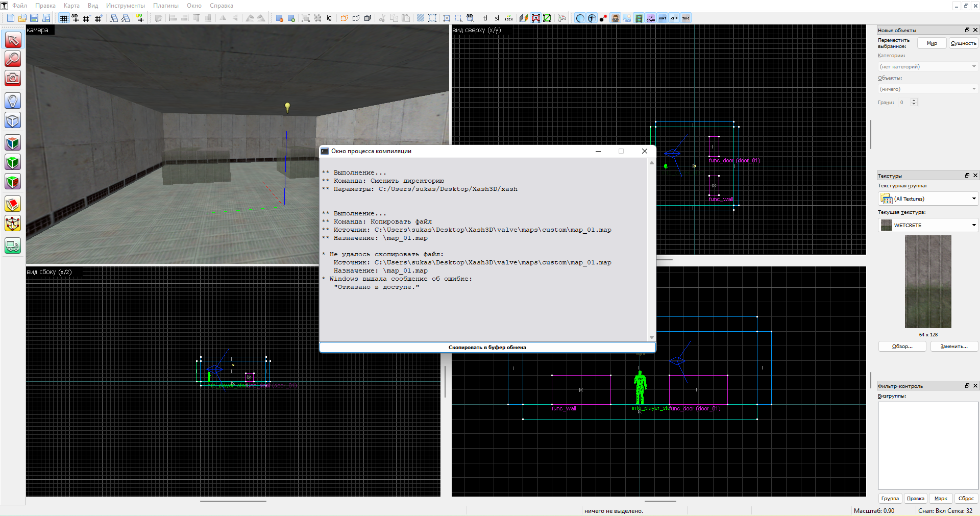
Task: Click the Обзор texture browse button
Action: 902,347
